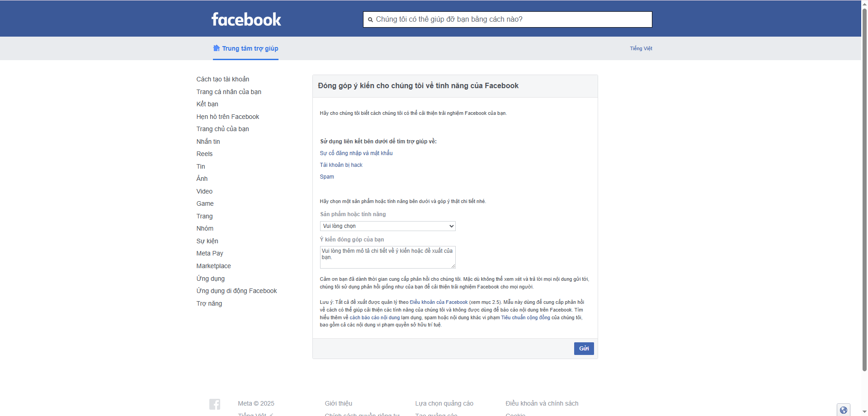Click the globe icon at bottom right
The height and width of the screenshot is (416, 868).
pyautogui.click(x=843, y=410)
